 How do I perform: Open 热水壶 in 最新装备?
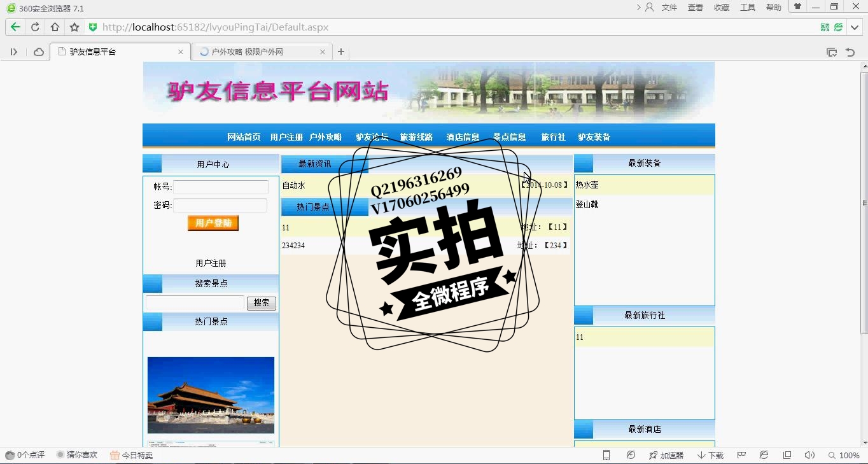pyautogui.click(x=587, y=185)
